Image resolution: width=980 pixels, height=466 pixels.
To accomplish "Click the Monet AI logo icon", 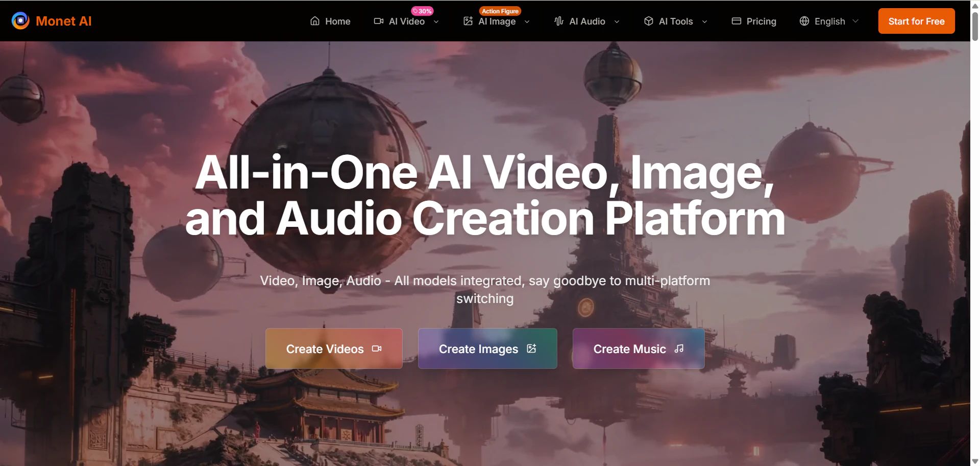I will click(20, 21).
